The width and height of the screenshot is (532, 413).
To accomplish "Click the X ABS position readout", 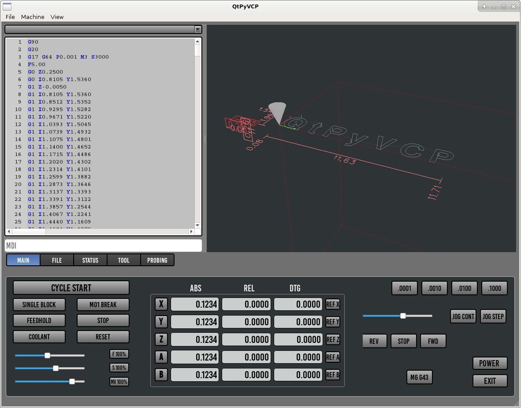I will tap(195, 304).
